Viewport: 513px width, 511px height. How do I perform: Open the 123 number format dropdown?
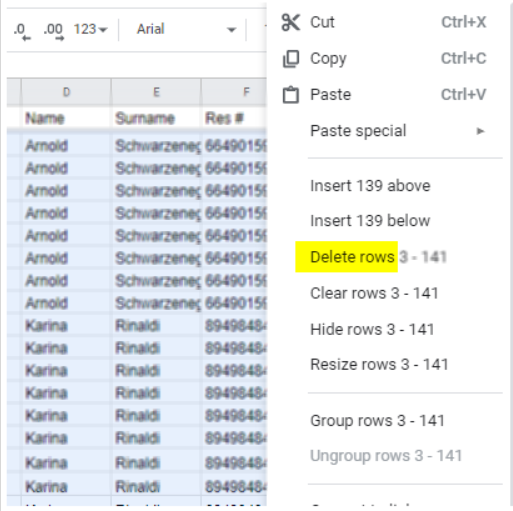click(90, 29)
